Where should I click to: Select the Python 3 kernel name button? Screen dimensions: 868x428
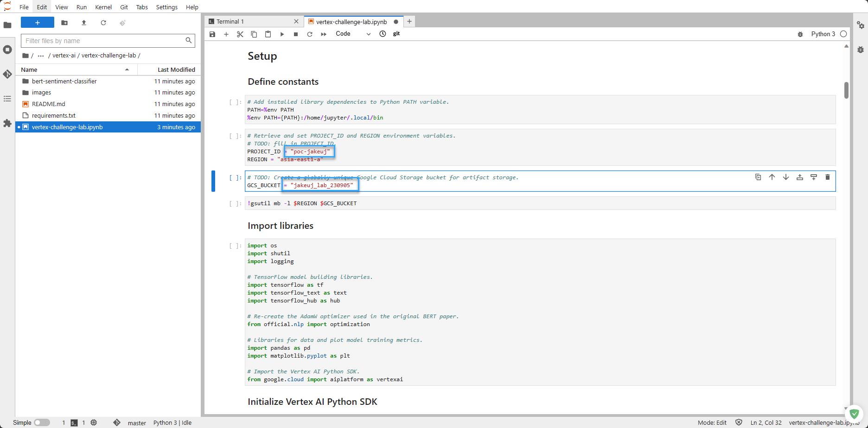click(x=823, y=34)
